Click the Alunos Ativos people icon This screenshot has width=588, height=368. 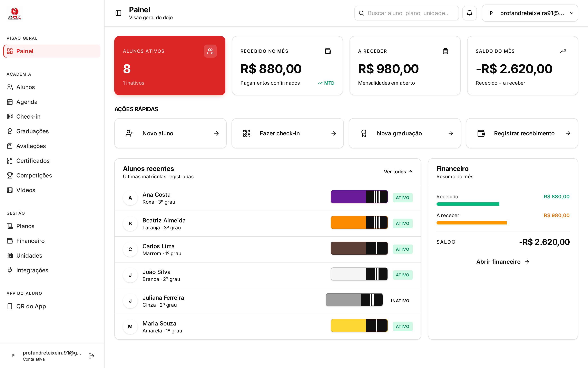210,51
